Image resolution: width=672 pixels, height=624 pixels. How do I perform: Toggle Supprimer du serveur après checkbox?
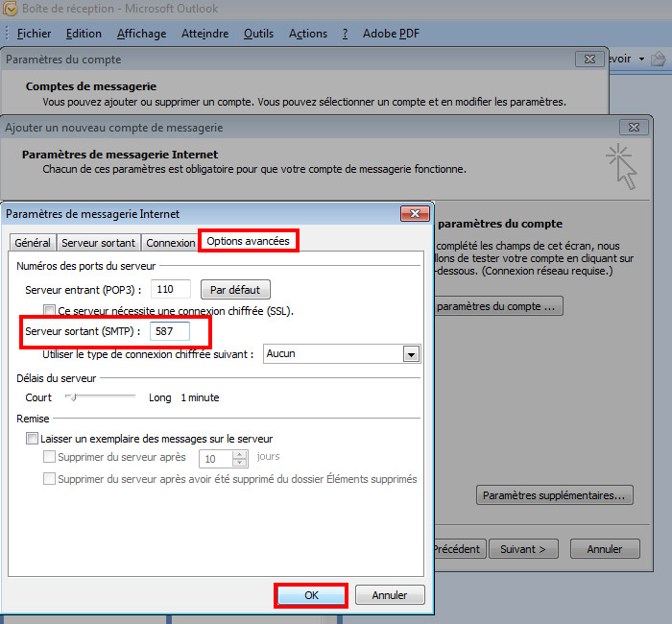(49, 457)
